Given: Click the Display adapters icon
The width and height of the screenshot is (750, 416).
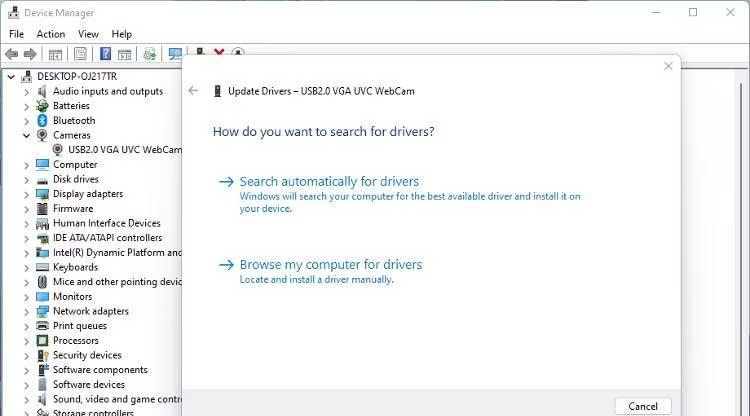Looking at the screenshot, I should pyautogui.click(x=42, y=194).
